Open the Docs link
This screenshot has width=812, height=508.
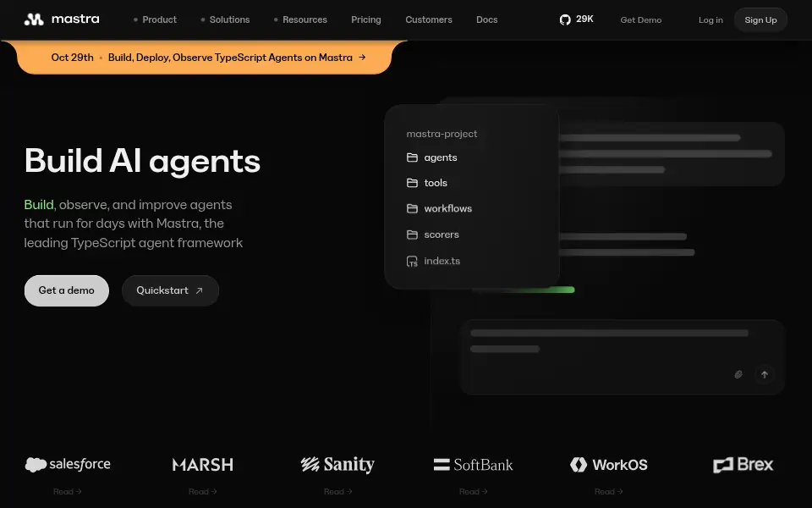487,19
